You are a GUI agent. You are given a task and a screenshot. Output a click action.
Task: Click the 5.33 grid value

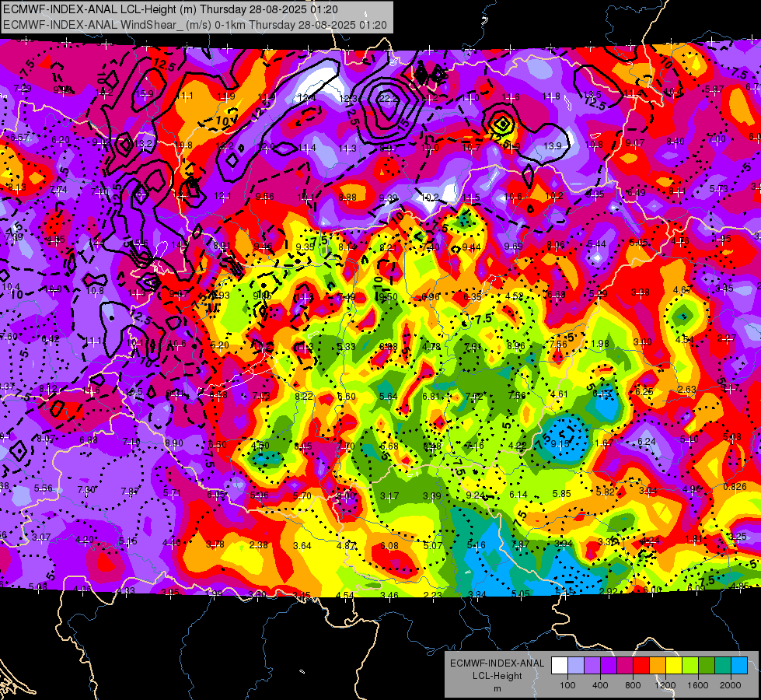[346, 346]
